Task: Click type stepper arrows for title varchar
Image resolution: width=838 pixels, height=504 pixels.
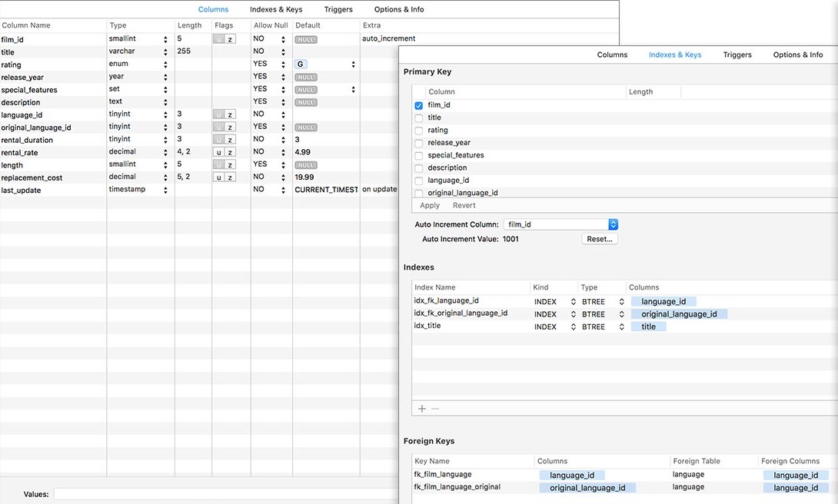Action: pos(165,51)
